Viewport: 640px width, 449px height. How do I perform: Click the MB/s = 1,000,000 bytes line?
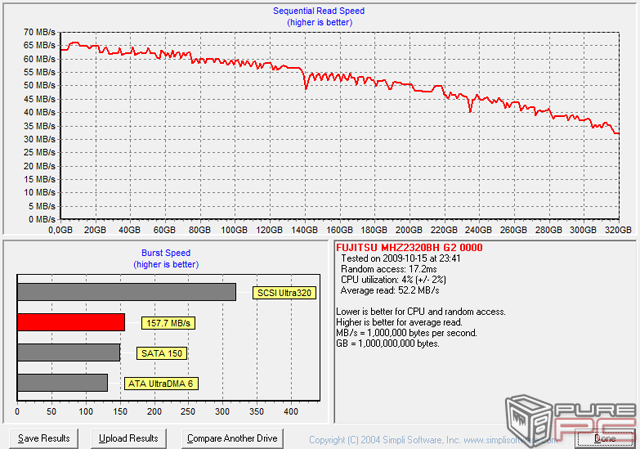coord(407,333)
